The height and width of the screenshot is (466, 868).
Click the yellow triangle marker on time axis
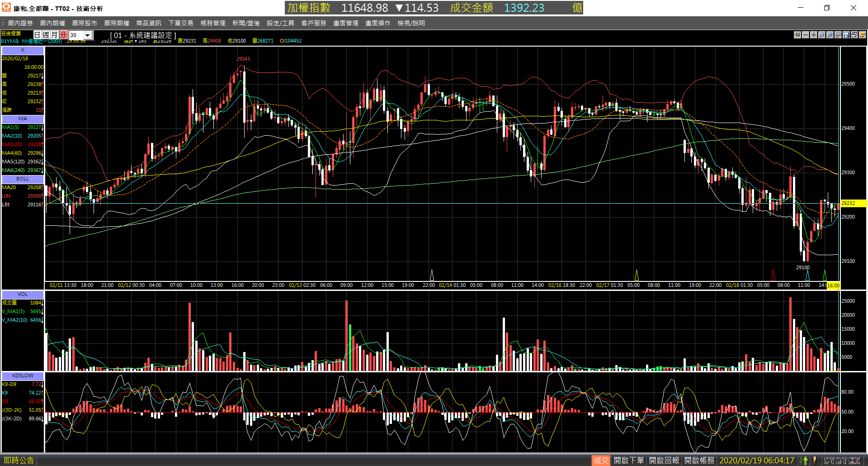pyautogui.click(x=637, y=275)
